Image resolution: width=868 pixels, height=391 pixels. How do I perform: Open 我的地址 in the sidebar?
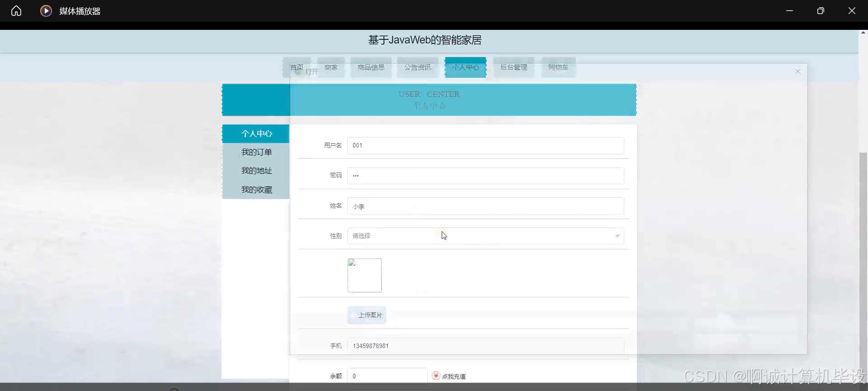click(256, 171)
